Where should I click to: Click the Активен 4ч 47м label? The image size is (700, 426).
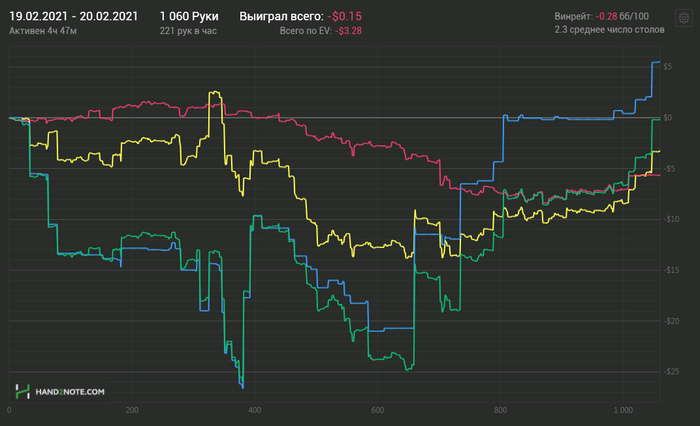pyautogui.click(x=43, y=31)
